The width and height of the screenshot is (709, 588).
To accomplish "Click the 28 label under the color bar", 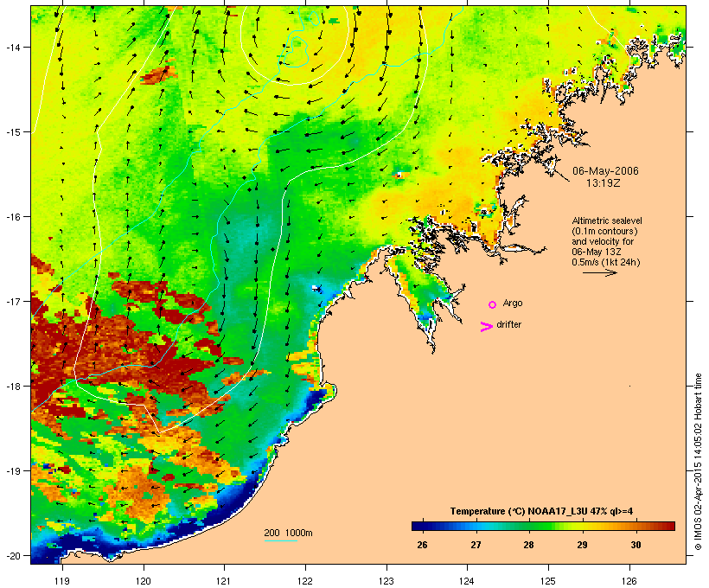I will point(528,545).
